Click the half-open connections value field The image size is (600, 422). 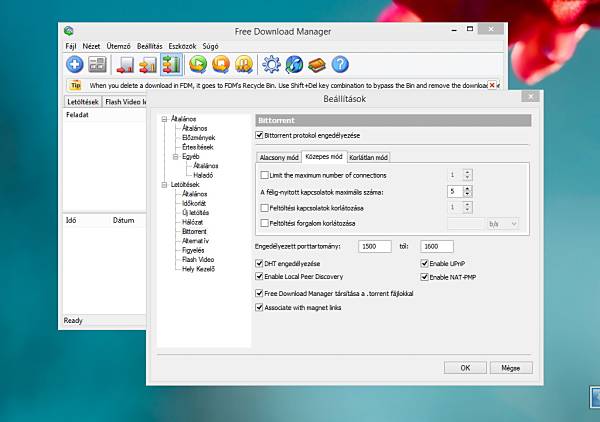point(455,191)
